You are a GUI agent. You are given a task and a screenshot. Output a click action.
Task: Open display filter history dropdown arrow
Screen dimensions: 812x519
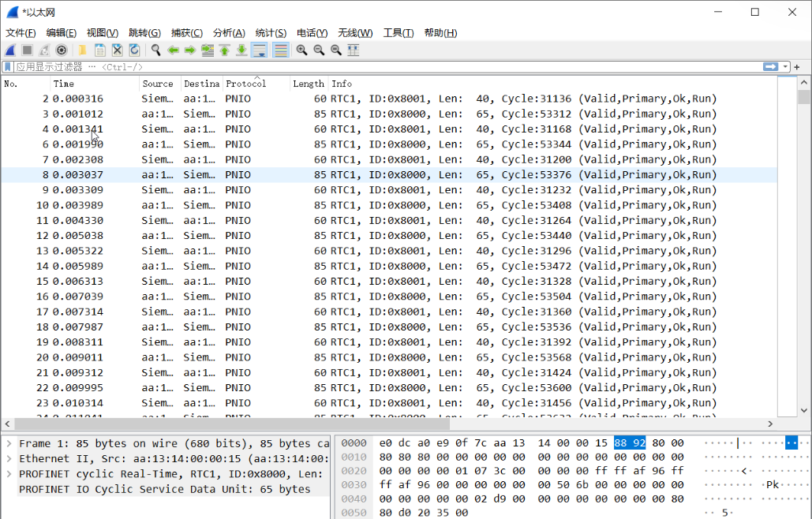785,67
